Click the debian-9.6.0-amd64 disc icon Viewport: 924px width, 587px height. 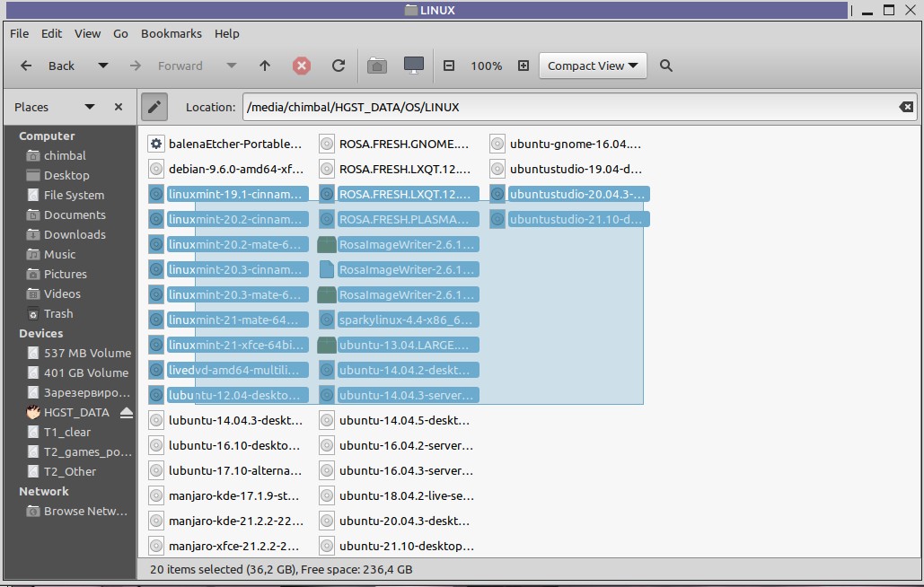[155, 169]
